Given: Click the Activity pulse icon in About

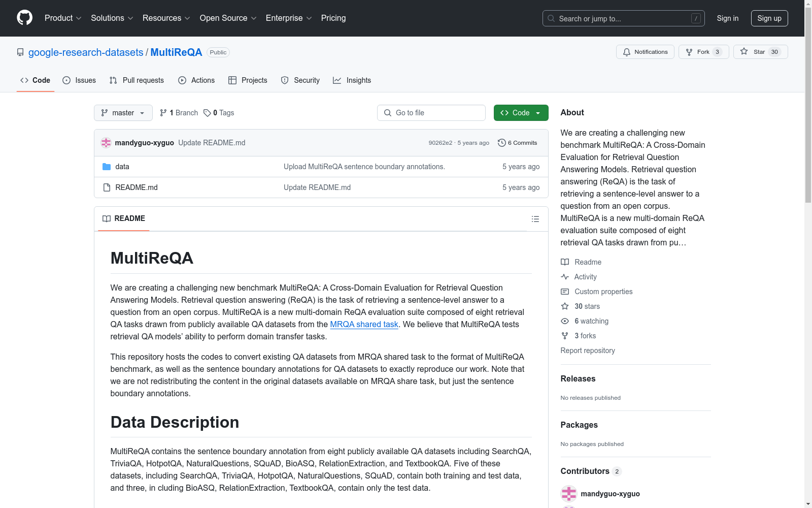Looking at the screenshot, I should click(565, 277).
